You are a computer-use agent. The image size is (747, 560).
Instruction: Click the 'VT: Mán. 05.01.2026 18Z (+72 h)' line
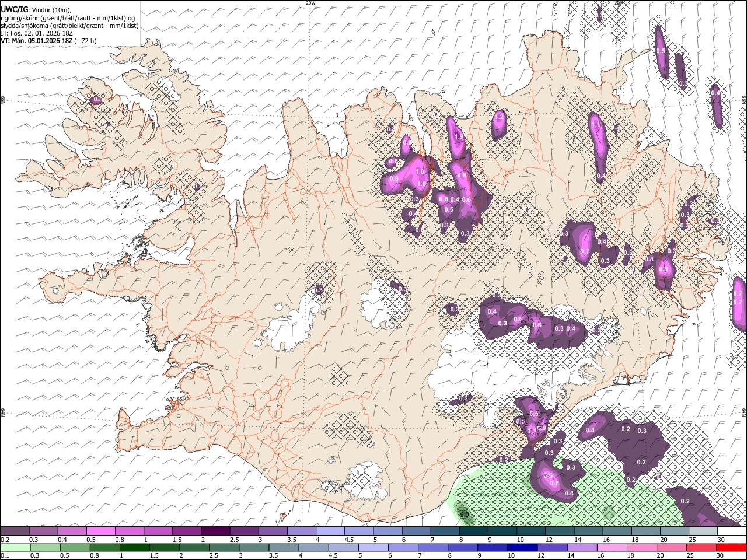[48, 41]
